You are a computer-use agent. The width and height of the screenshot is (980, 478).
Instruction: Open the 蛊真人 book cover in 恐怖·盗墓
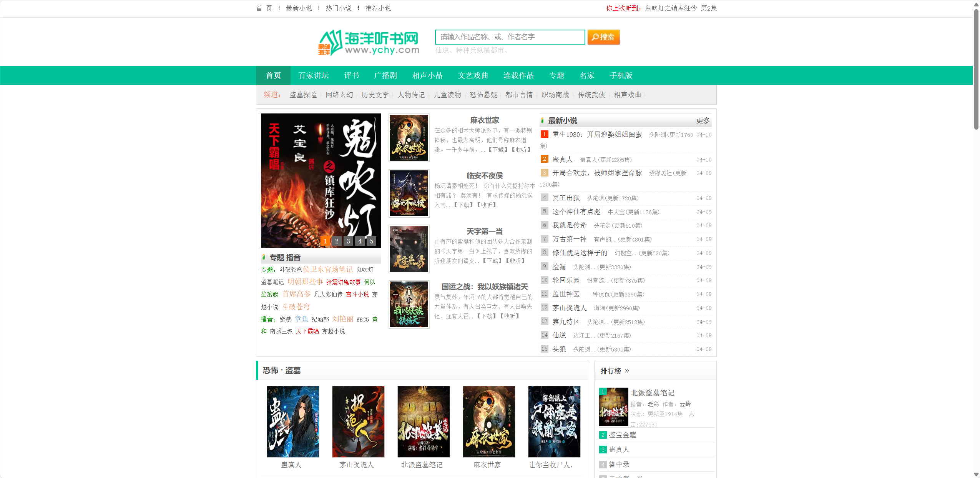[x=292, y=421]
